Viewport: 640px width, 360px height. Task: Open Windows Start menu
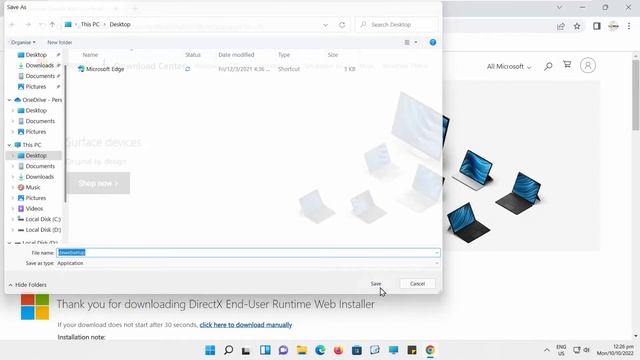210,350
